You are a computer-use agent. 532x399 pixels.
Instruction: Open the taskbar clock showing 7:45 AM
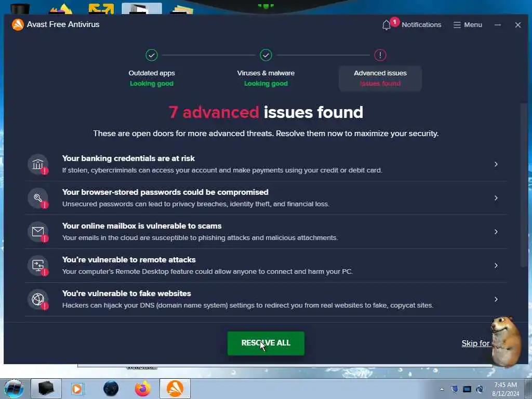[x=506, y=389]
